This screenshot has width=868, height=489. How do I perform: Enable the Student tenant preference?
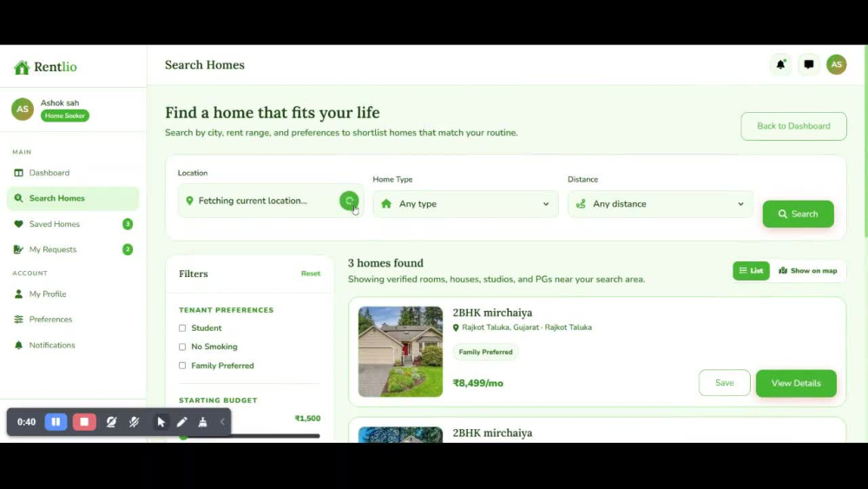(x=182, y=327)
